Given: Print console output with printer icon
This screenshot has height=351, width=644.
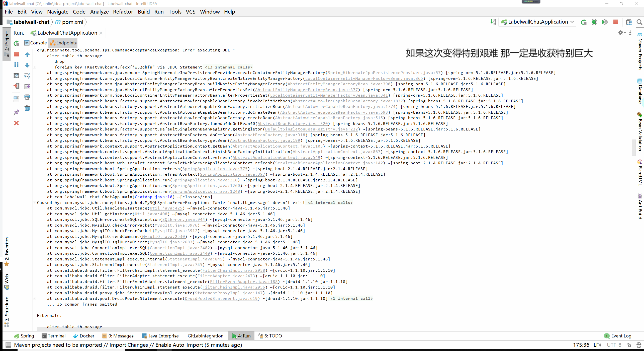Looking at the screenshot, I should pos(27,97).
